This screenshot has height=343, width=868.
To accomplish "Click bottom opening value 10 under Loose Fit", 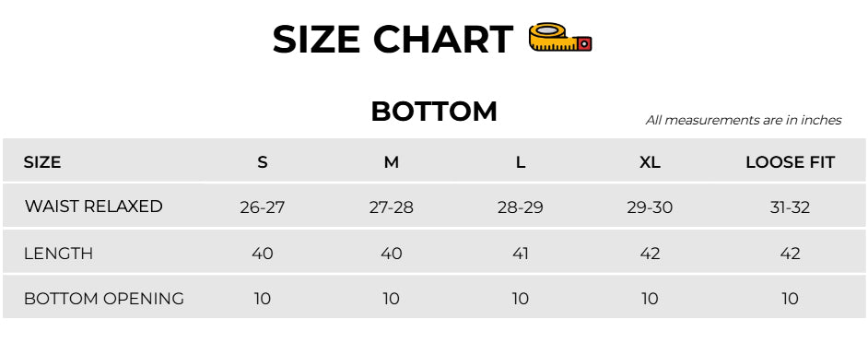I will pos(790,299).
